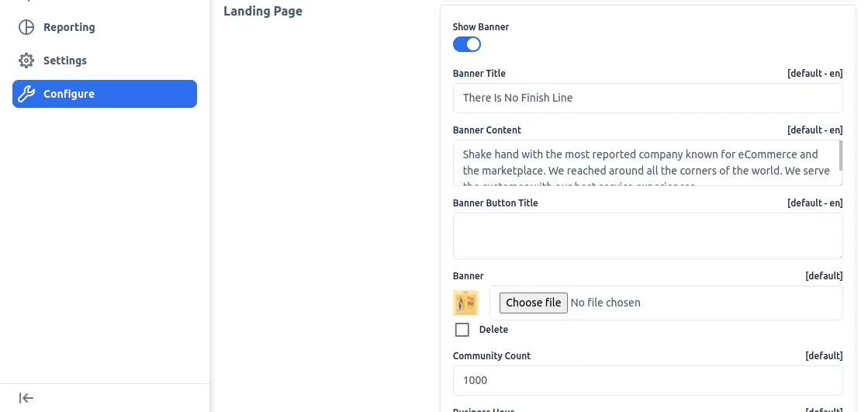Click the empty Banner Button Title textarea
This screenshot has height=412, width=868.
[648, 236]
